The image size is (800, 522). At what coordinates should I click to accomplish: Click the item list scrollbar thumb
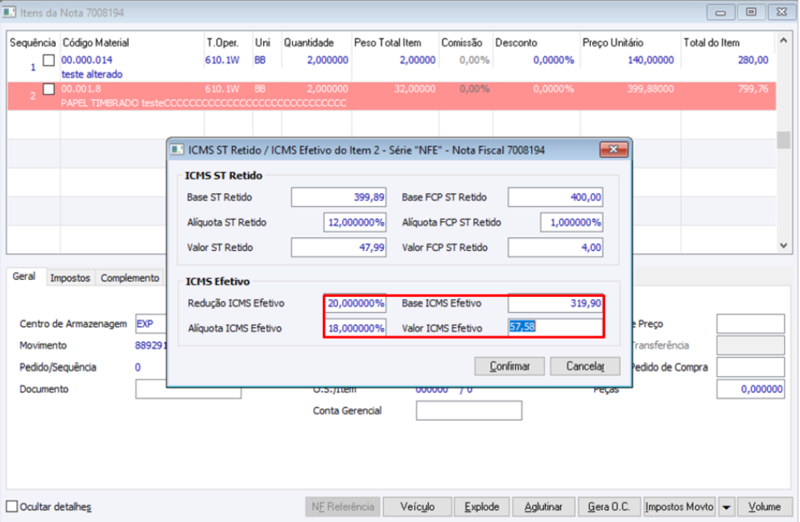pyautogui.click(x=783, y=140)
